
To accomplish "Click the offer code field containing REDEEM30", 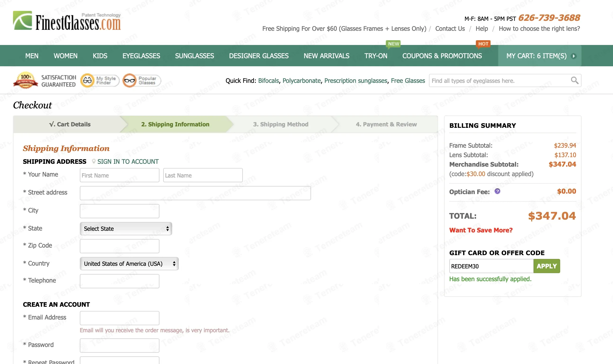I will tap(491, 266).
